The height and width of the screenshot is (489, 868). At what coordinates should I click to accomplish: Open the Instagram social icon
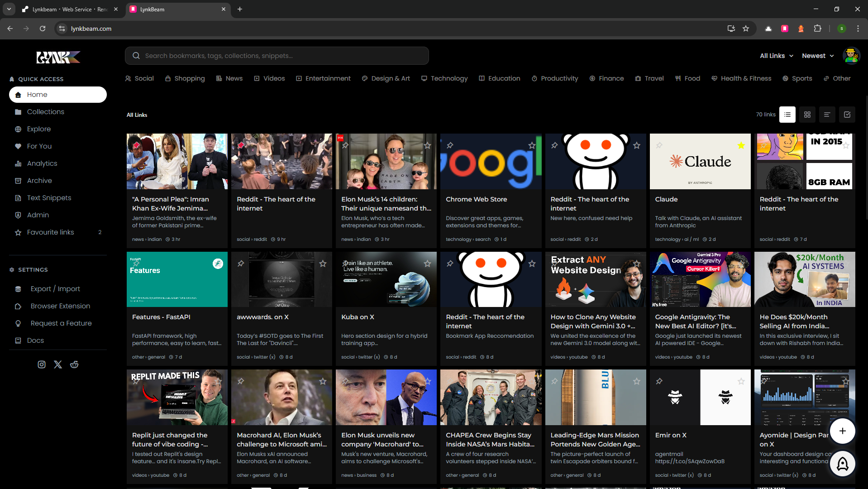pyautogui.click(x=42, y=364)
